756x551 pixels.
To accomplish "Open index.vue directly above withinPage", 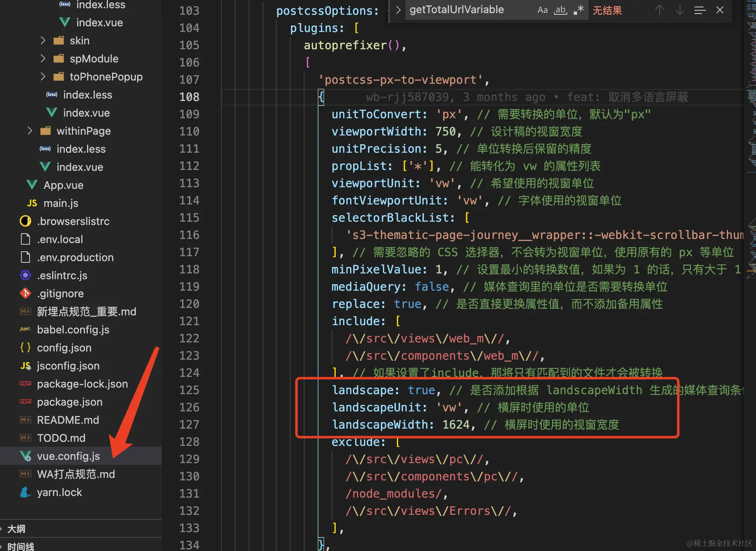I will tap(86, 112).
